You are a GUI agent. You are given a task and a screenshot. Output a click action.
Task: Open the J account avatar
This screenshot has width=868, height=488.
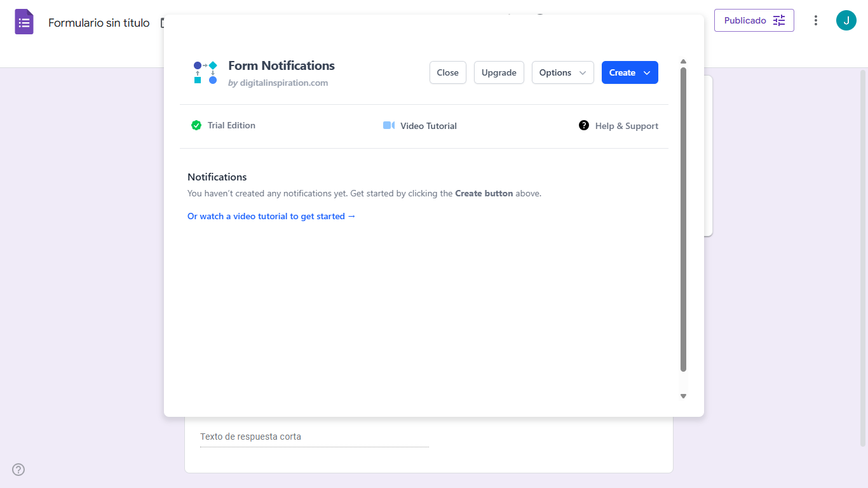pyautogui.click(x=846, y=20)
